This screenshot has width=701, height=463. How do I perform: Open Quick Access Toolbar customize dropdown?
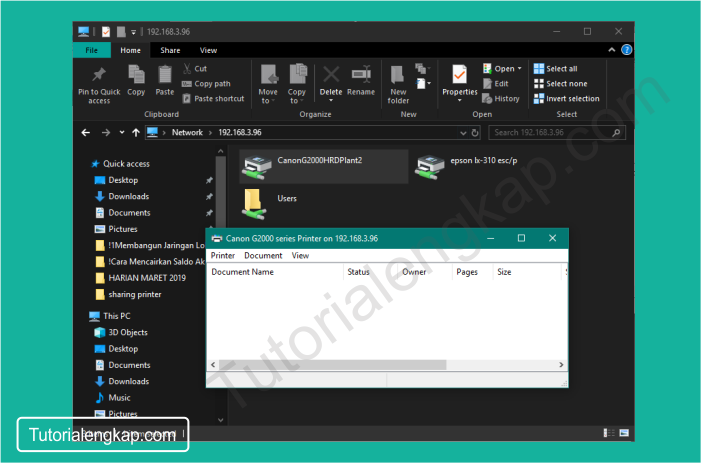tap(133, 32)
